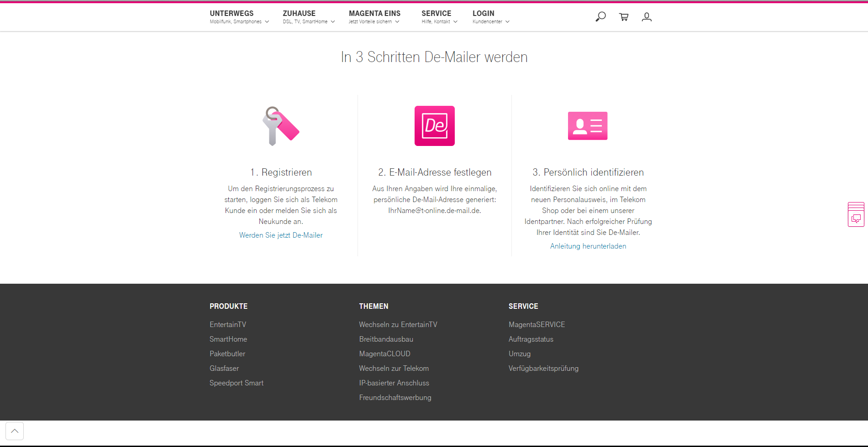Open the floating chat contact widget
Viewport: 868px width, 447px height.
pos(856,214)
